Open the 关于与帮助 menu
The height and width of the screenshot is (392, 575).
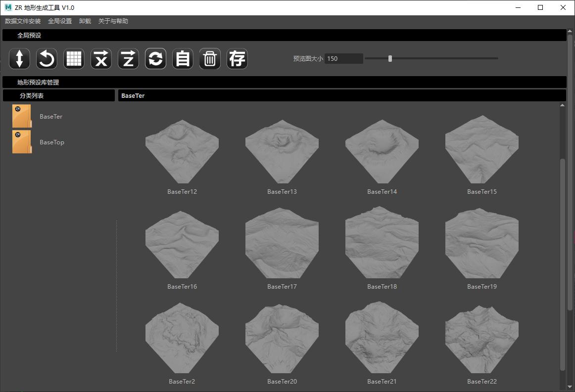pyautogui.click(x=113, y=21)
